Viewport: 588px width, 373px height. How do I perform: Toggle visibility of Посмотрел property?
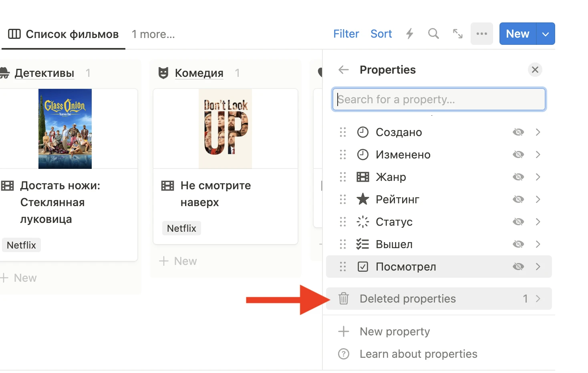pos(518,267)
